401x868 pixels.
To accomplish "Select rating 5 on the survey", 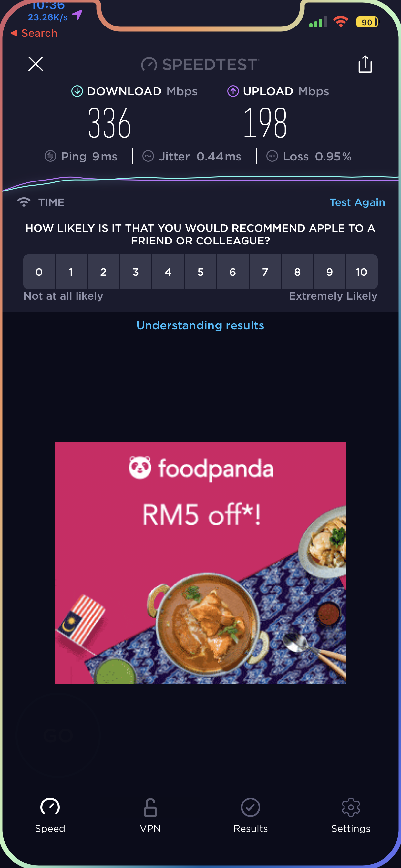I will coord(200,272).
